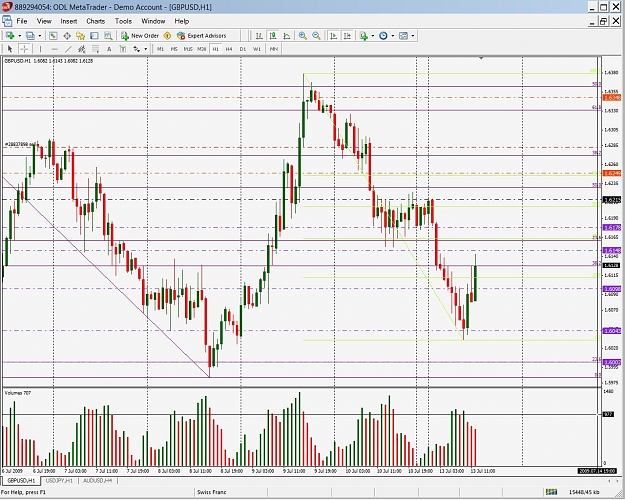This screenshot has width=625, height=500.
Task: Open the Data Window crosshair-circle icon
Action: point(67,36)
